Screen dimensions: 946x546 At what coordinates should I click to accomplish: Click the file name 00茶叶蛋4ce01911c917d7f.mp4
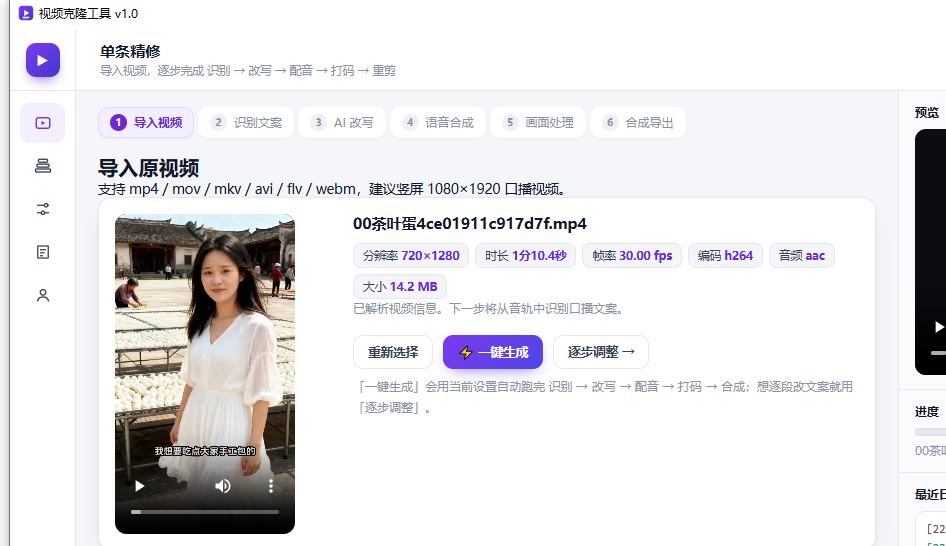469,224
